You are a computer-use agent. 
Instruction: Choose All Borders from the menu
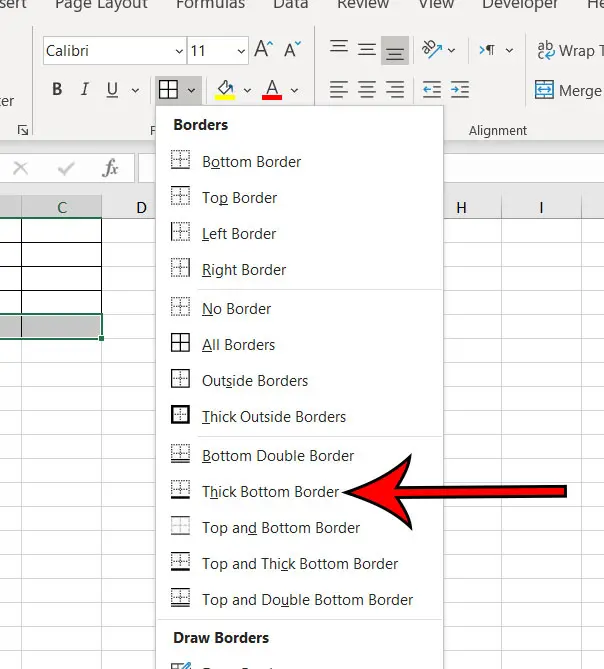[x=238, y=345]
